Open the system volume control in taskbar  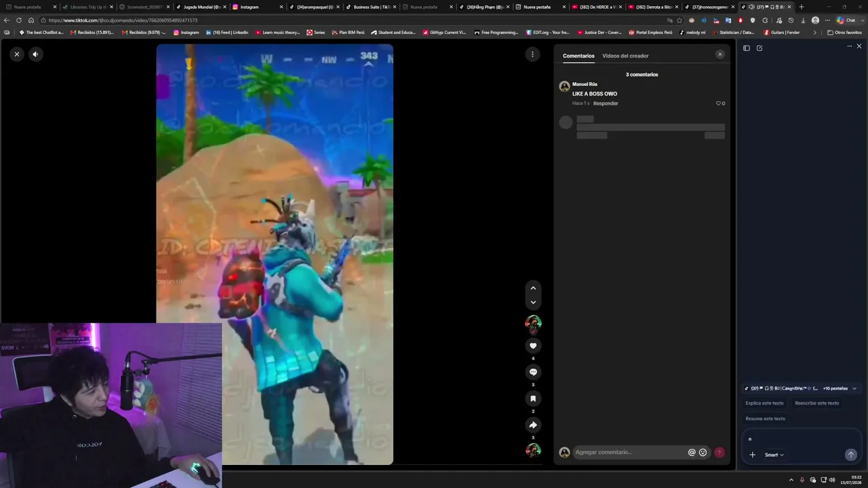832,480
